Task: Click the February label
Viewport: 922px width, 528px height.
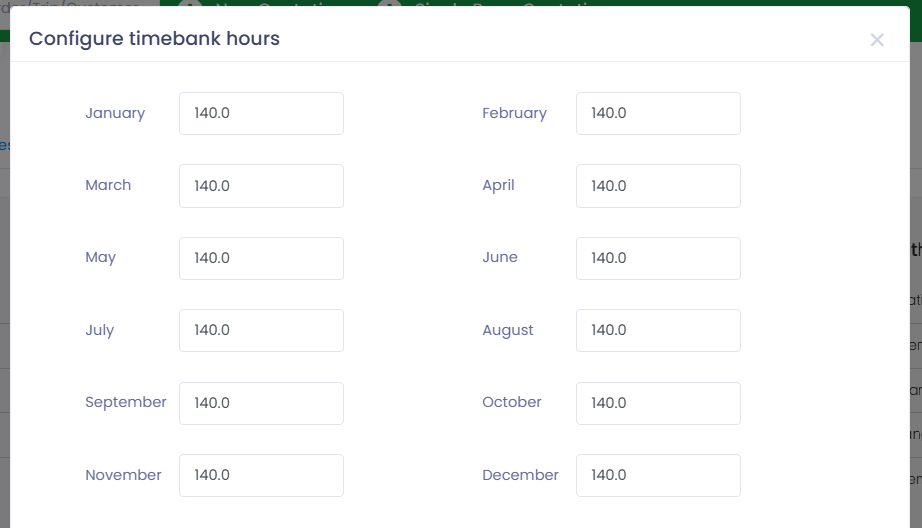Action: (515, 113)
